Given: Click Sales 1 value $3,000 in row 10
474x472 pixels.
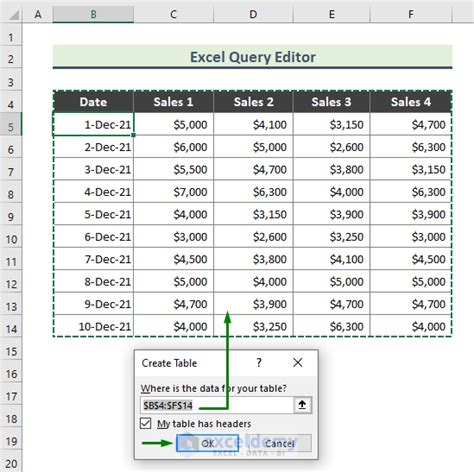Looking at the screenshot, I should [173, 237].
